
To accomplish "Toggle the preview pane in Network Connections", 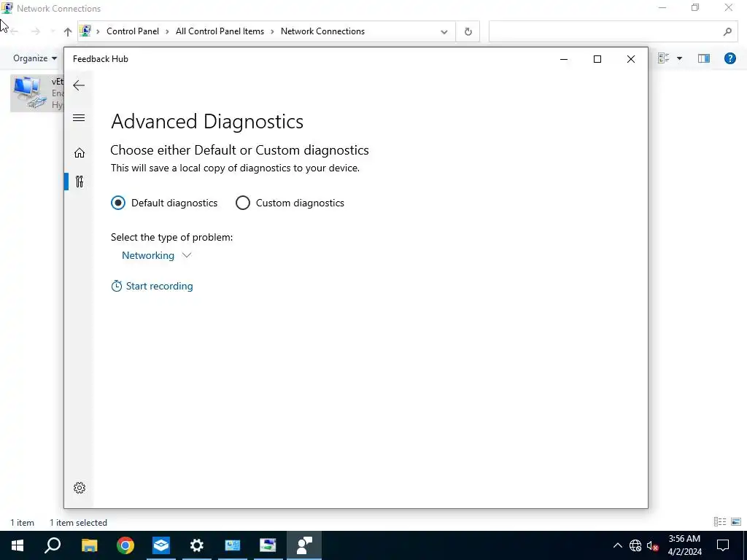I will (704, 58).
